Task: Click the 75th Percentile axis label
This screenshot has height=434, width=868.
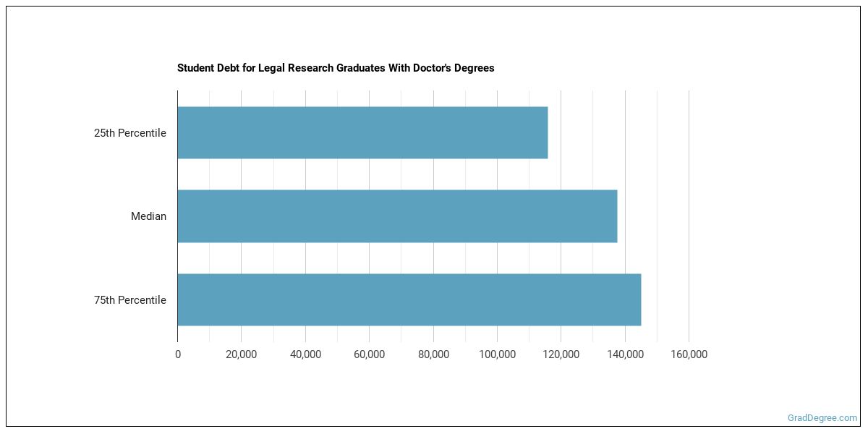Action: [x=130, y=300]
